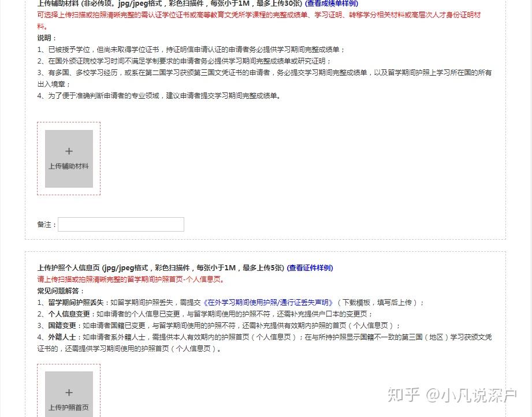The width and height of the screenshot is (532, 417).
Task: Click the 上传护照个人信息页 section title
Action: [161, 268]
